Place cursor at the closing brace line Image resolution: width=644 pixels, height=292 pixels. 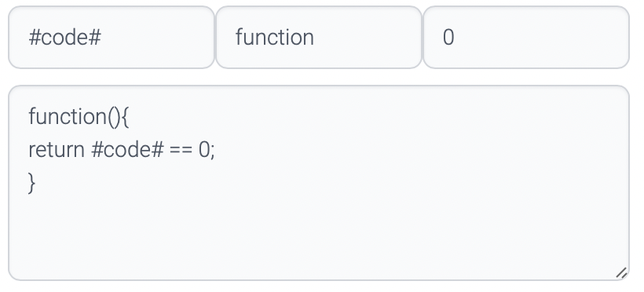pyautogui.click(x=32, y=183)
